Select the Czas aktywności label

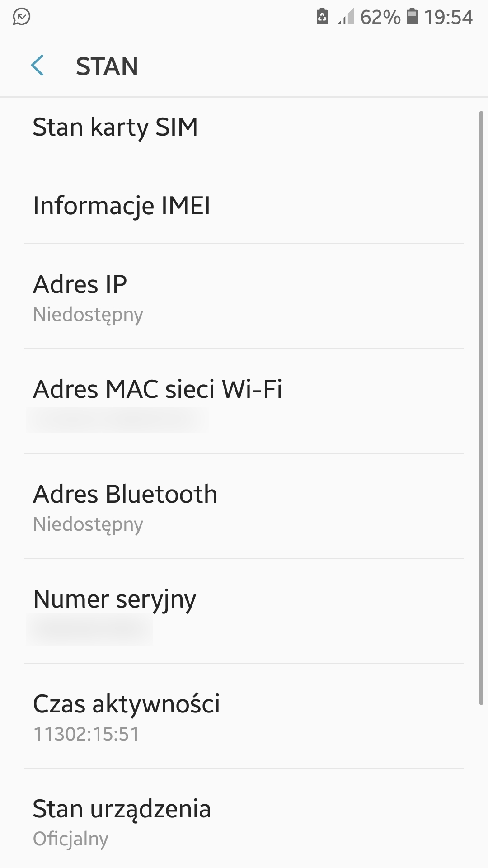[127, 704]
